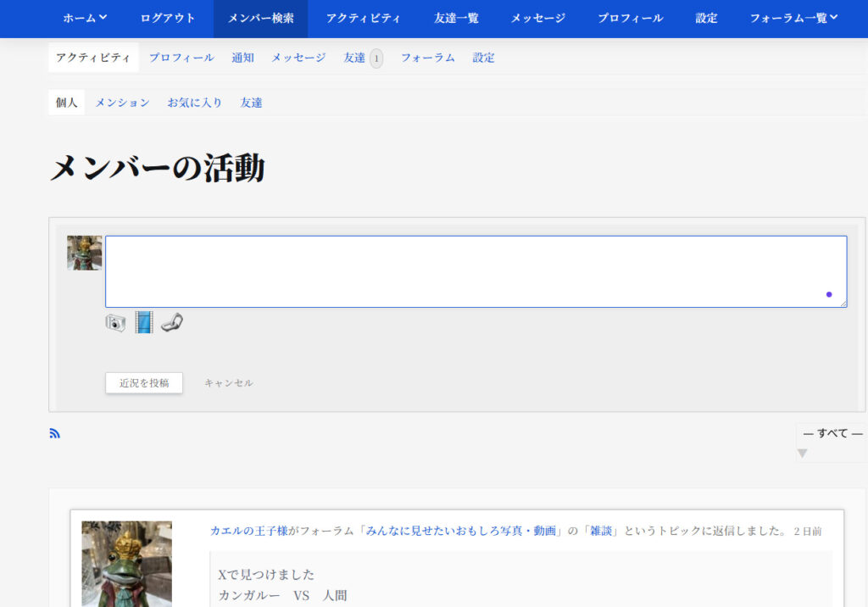Click the frog avatar thumbnail on the activity entry
This screenshot has width=868, height=607.
(x=125, y=564)
